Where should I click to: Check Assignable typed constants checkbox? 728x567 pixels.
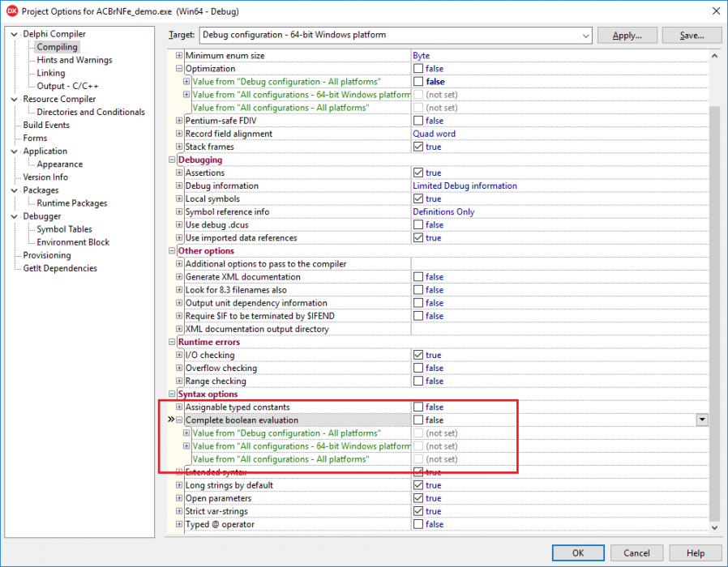[418, 407]
